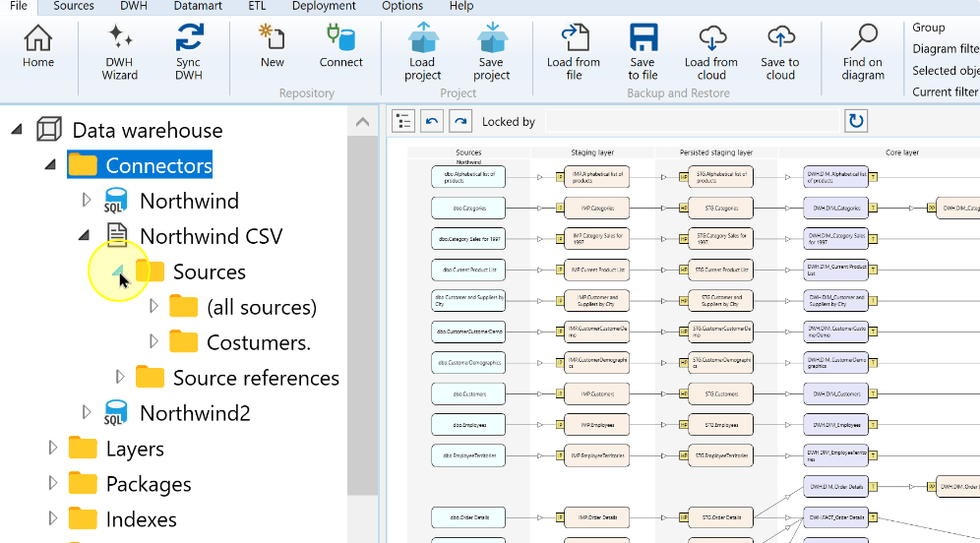The width and height of the screenshot is (980, 543).
Task: Create a New repository
Action: [x=272, y=47]
